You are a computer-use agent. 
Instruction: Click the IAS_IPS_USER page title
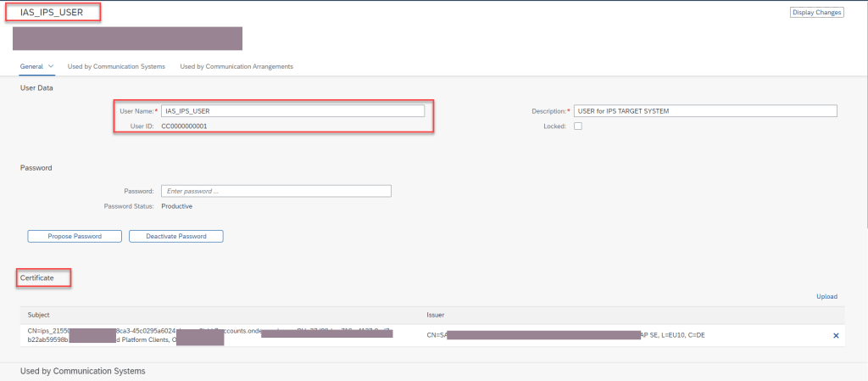[52, 12]
